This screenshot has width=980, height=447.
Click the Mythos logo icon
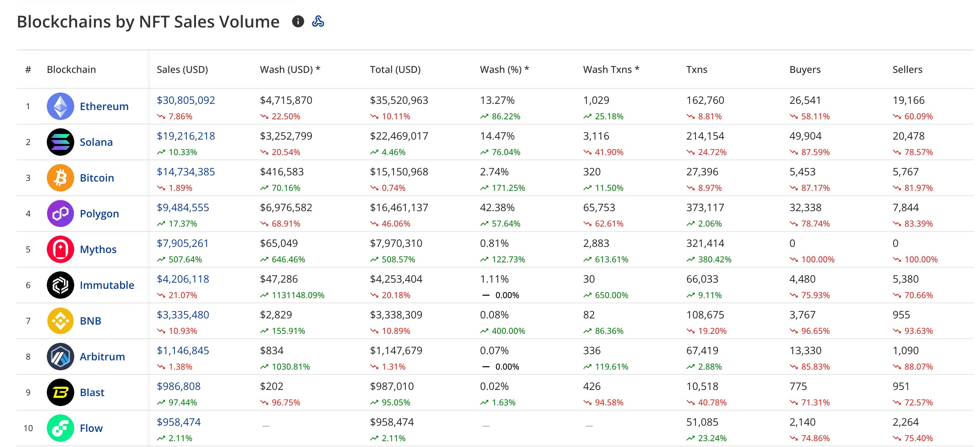(x=60, y=249)
